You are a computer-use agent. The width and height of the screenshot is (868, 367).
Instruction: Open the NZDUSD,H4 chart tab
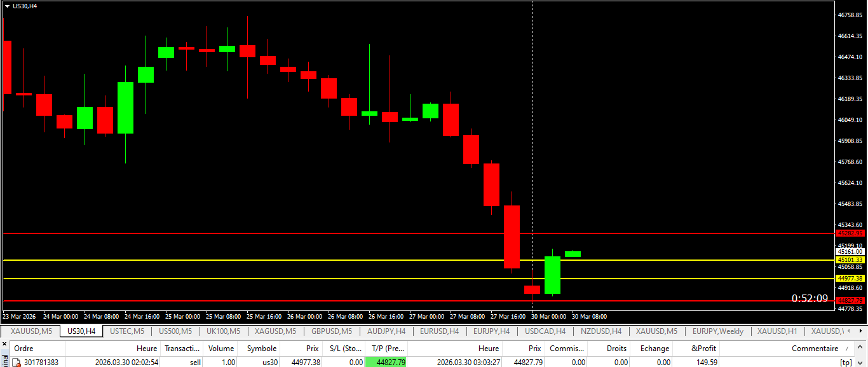pyautogui.click(x=600, y=331)
